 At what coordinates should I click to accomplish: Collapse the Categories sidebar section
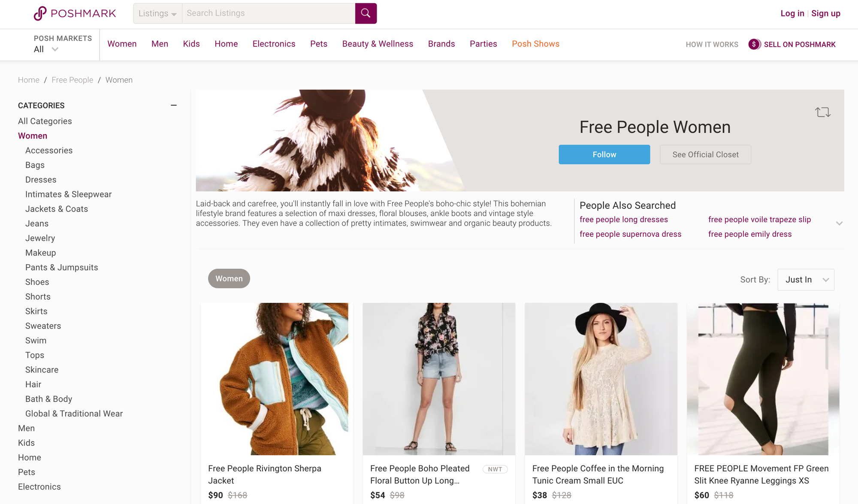coord(174,105)
